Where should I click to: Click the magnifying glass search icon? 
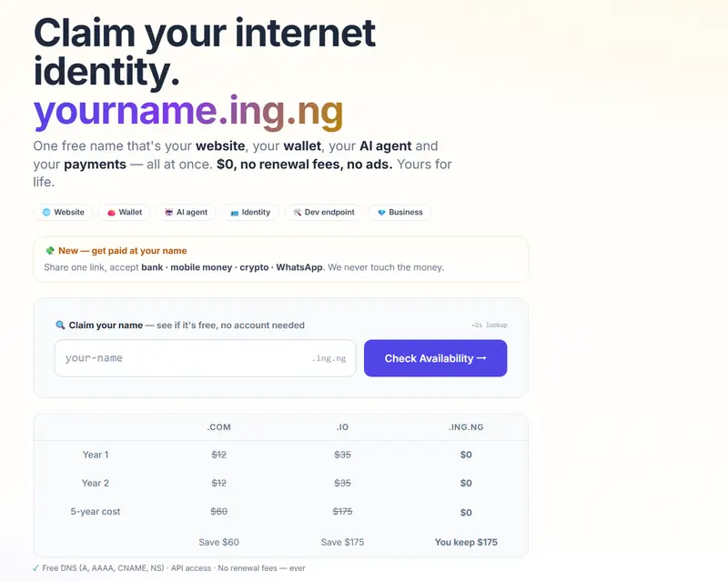tap(60, 325)
